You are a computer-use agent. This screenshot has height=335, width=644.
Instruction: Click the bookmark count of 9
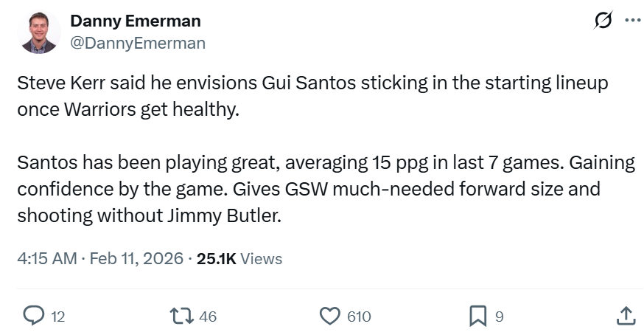[499, 317]
